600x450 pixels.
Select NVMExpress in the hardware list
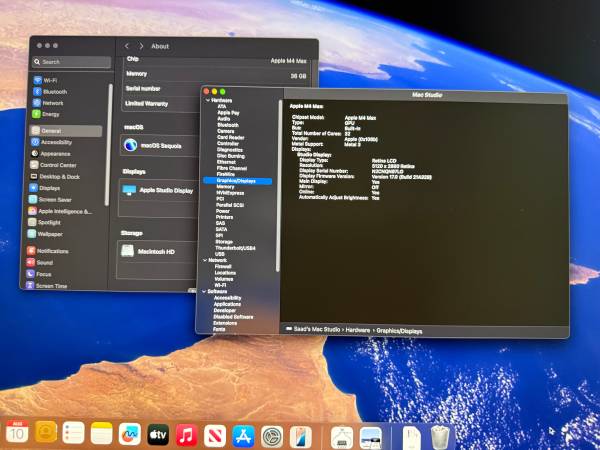(x=230, y=193)
